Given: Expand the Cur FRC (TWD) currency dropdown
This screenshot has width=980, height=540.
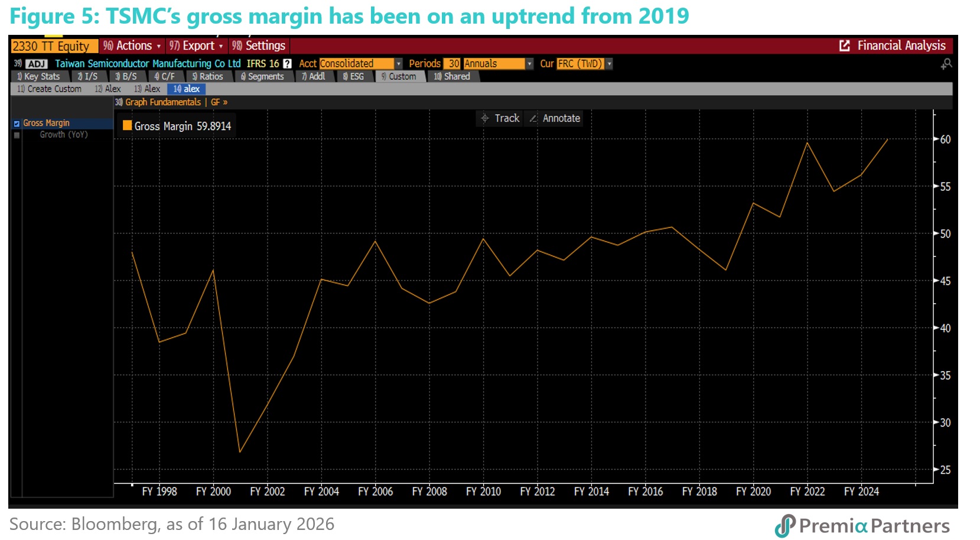Looking at the screenshot, I should click(609, 64).
